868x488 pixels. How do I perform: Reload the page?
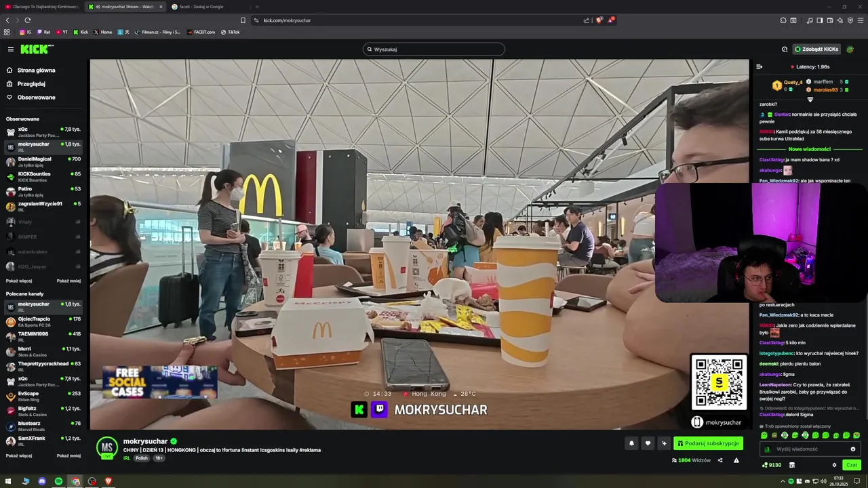(27, 20)
